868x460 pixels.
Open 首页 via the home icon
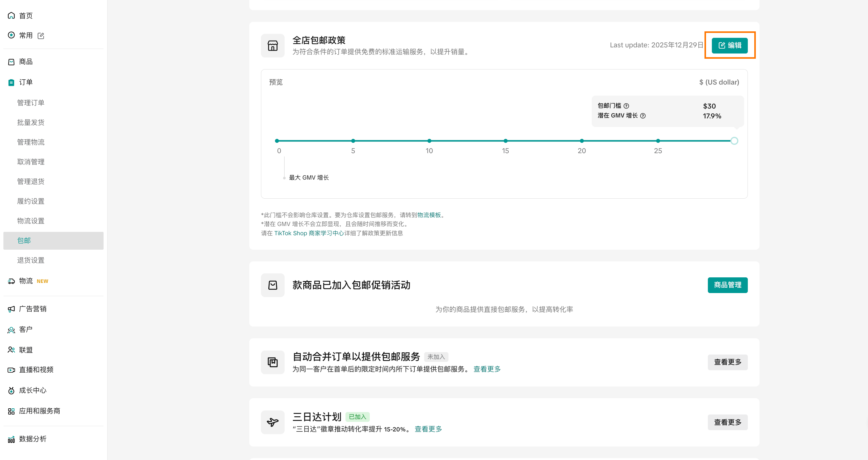pos(11,15)
